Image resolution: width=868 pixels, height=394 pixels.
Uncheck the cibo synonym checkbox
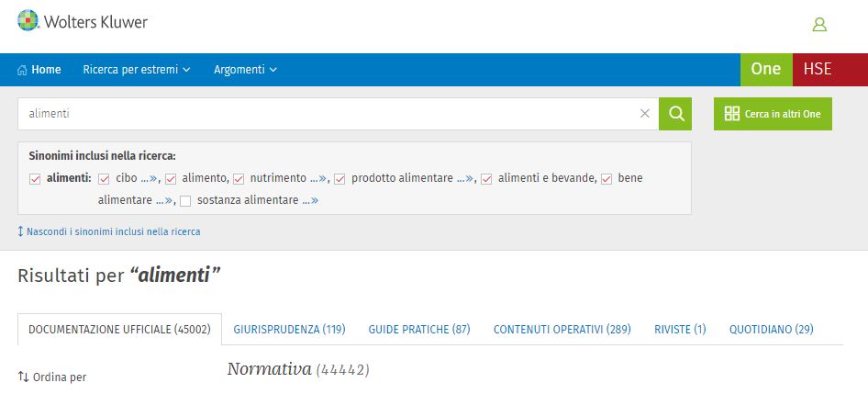[104, 178]
